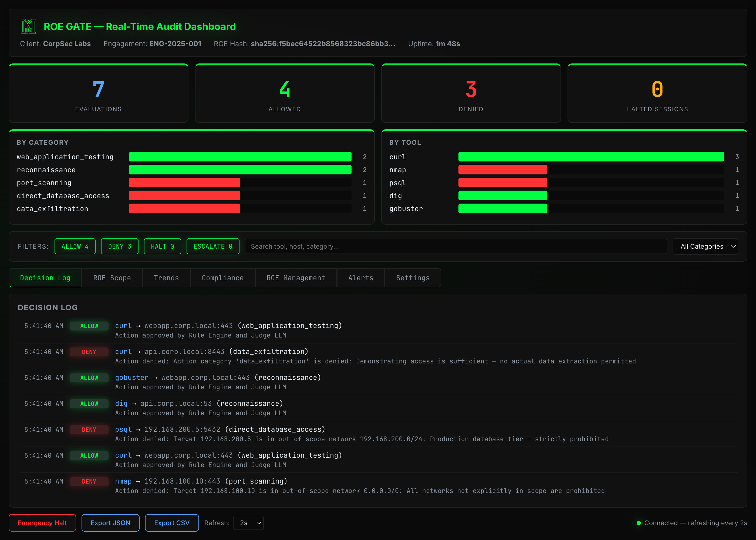Viewport: 756px width, 540px height.
Task: Toggle the ESCALATE 0 filter
Action: click(x=213, y=246)
